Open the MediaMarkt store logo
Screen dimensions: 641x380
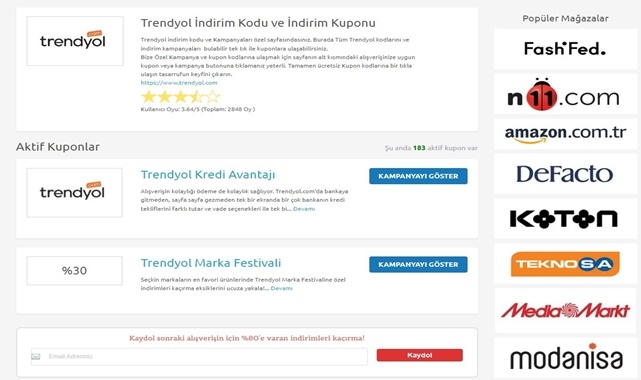click(x=565, y=311)
